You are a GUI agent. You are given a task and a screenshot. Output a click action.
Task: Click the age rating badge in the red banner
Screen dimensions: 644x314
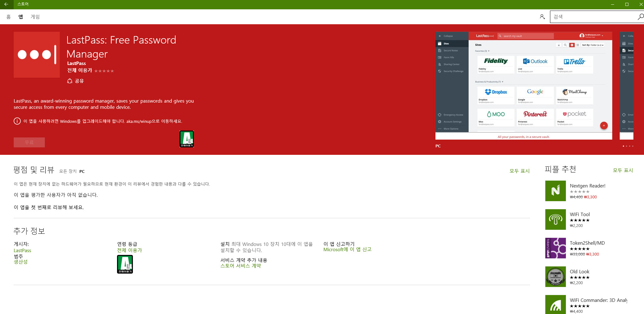[187, 139]
